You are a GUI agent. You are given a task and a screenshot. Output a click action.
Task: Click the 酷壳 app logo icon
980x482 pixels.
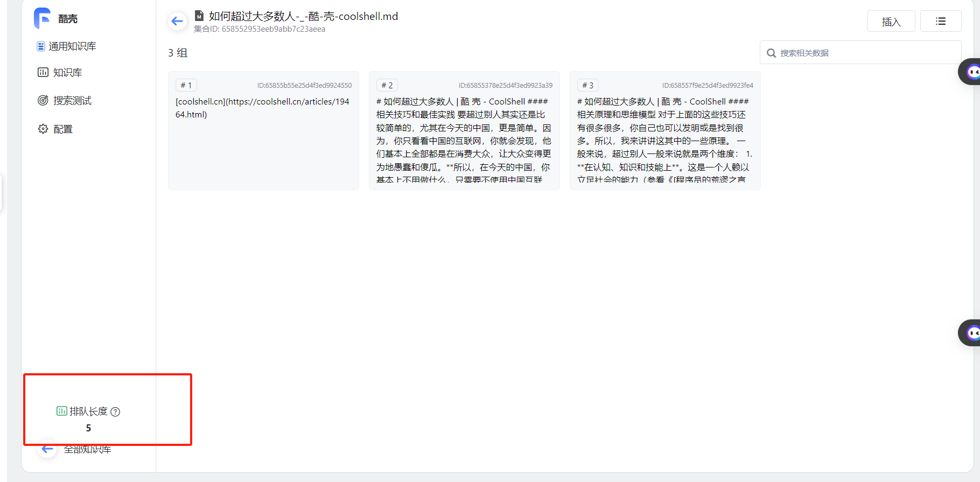(x=42, y=18)
